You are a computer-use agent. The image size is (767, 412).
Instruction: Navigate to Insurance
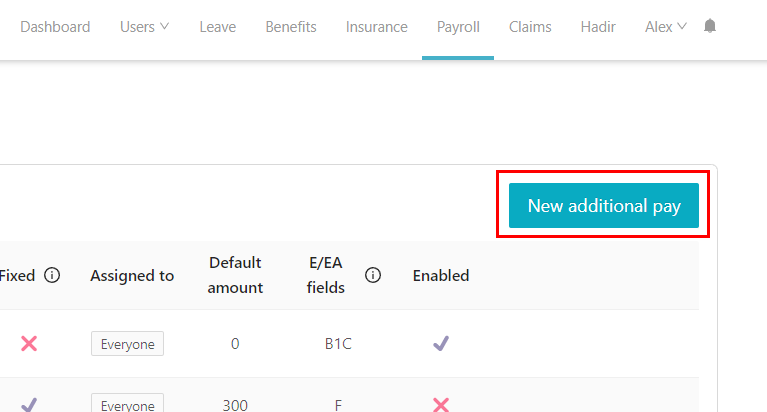(377, 26)
